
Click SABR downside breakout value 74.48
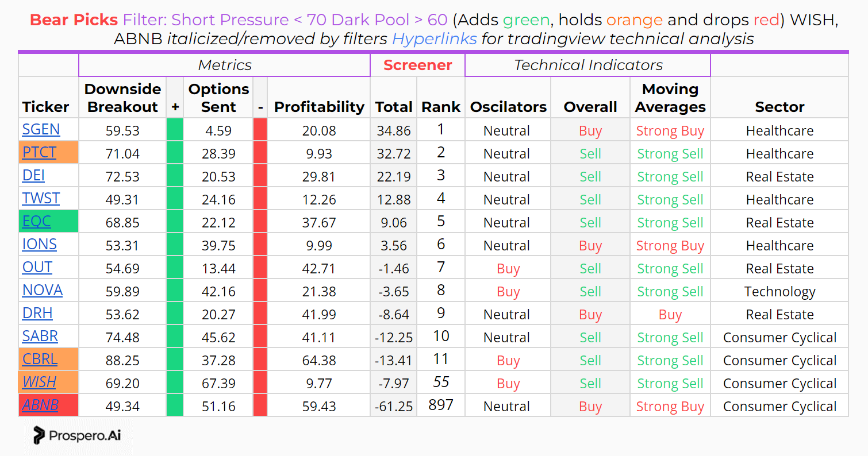(122, 337)
